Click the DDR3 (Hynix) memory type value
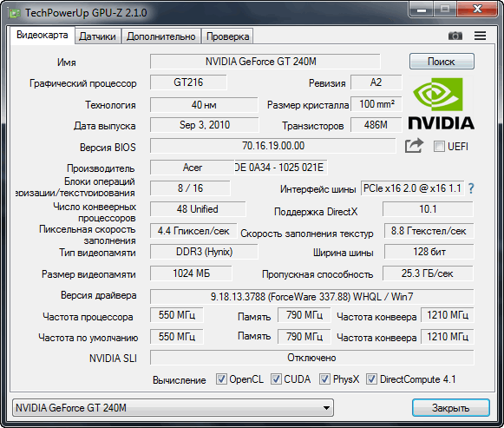 point(204,252)
